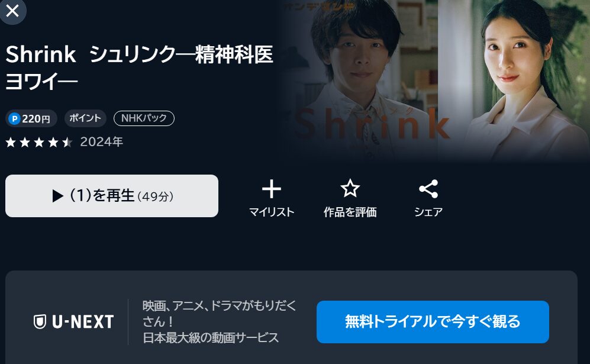Click the U-NEXT wordmark
Viewport: 590px width, 364px height.
coord(83,322)
